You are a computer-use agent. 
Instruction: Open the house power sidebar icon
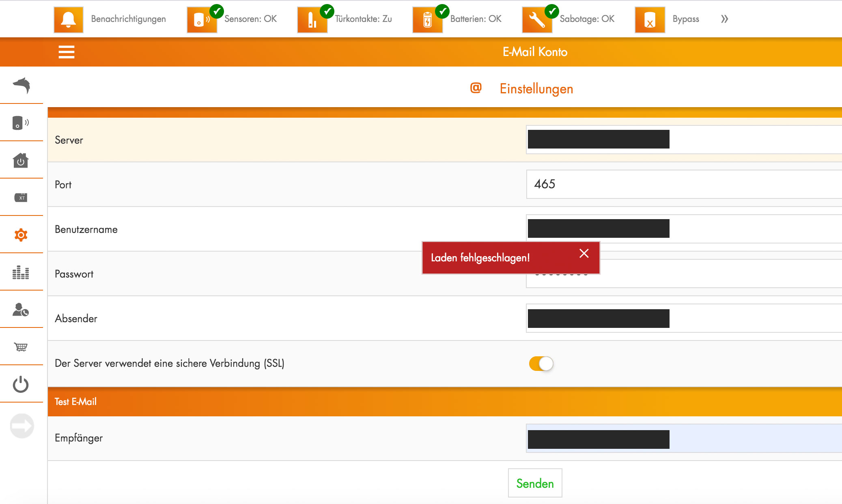pos(21,160)
